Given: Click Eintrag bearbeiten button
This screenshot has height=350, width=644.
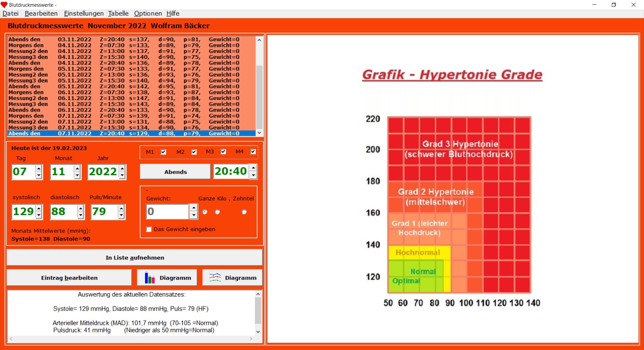Looking at the screenshot, I should [x=69, y=278].
